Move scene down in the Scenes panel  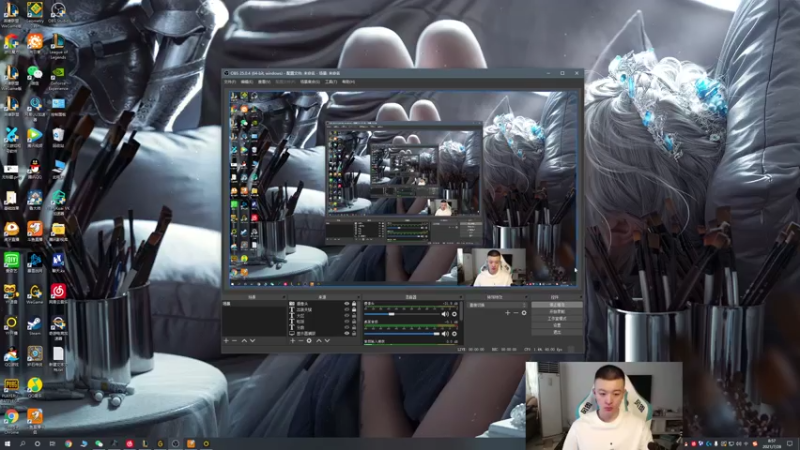pyautogui.click(x=253, y=340)
